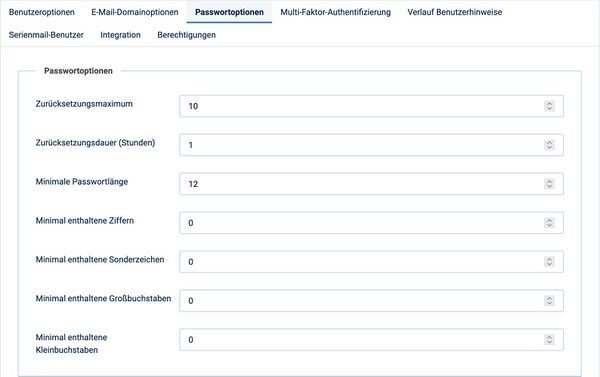Open the Benutzeroptionen tab
The height and width of the screenshot is (377, 600).
pos(42,12)
